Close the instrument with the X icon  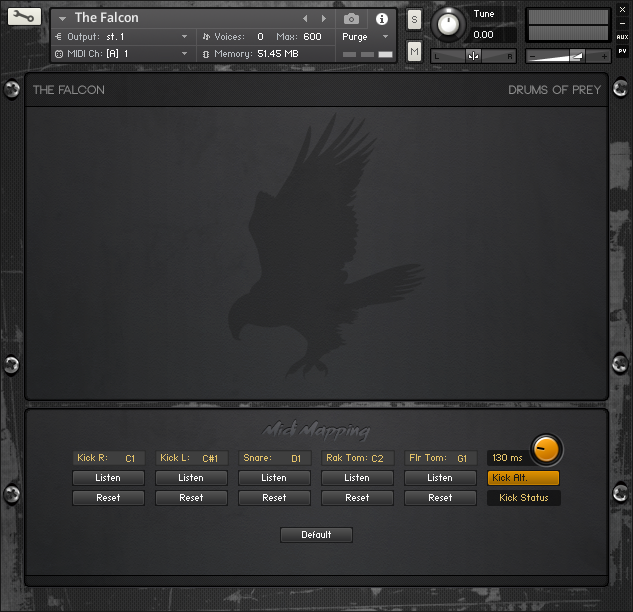pos(622,9)
